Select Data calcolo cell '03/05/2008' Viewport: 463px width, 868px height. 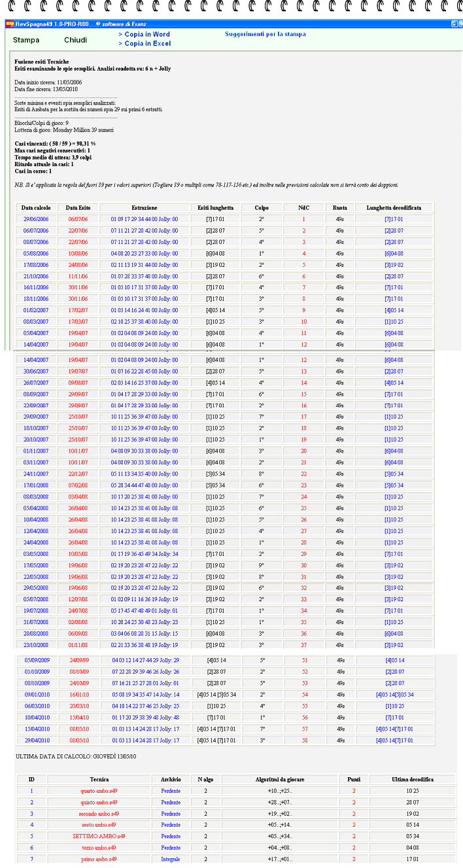[x=36, y=554]
